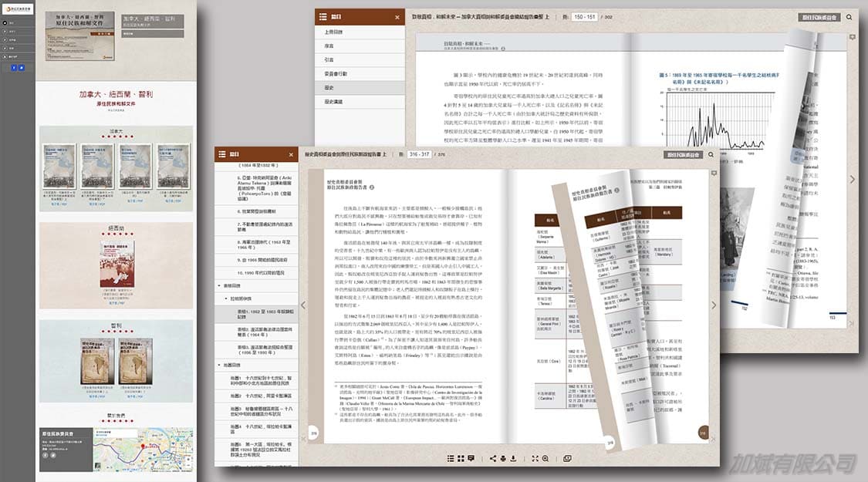Zoom in using the magnifier icon in the bottom toolbar
Image resolution: width=868 pixels, height=482 pixels.
pos(545,458)
